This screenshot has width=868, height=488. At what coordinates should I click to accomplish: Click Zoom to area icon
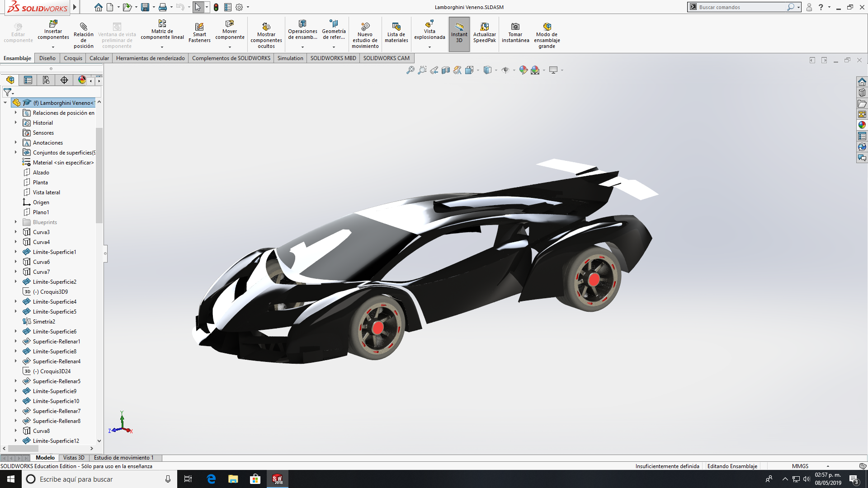click(x=422, y=70)
